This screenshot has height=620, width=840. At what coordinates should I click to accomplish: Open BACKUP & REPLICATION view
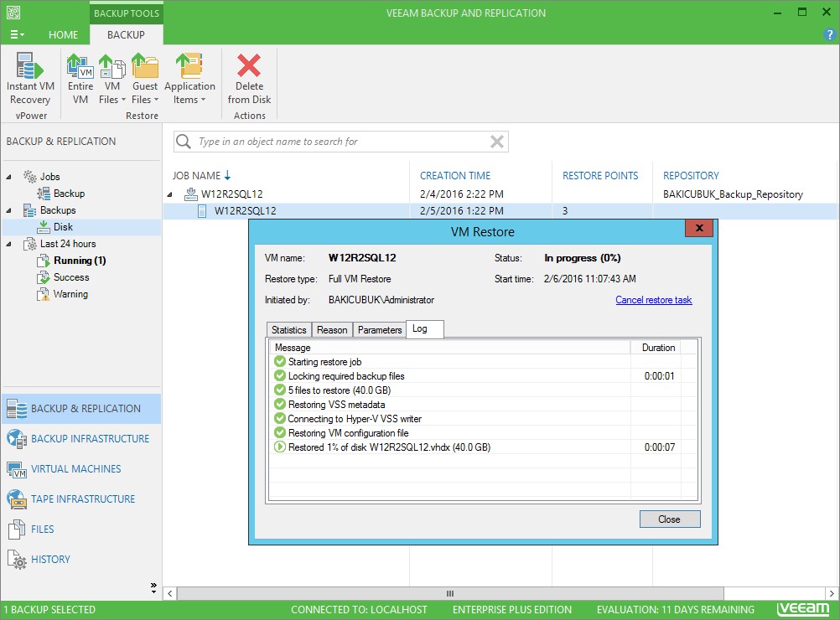point(81,409)
